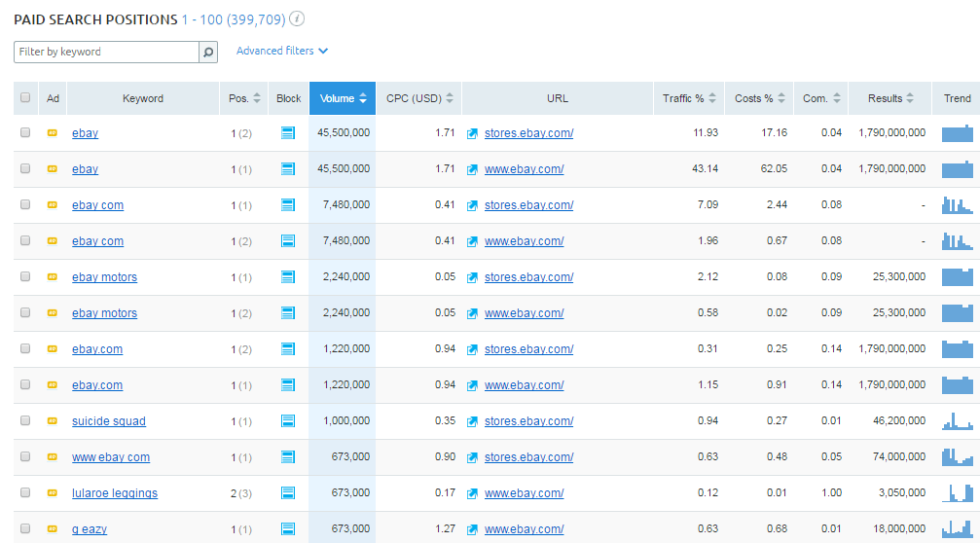Image resolution: width=980 pixels, height=543 pixels.
Task: Click block icon in ebay motors row with 2.12 traffic
Action: pos(288,276)
